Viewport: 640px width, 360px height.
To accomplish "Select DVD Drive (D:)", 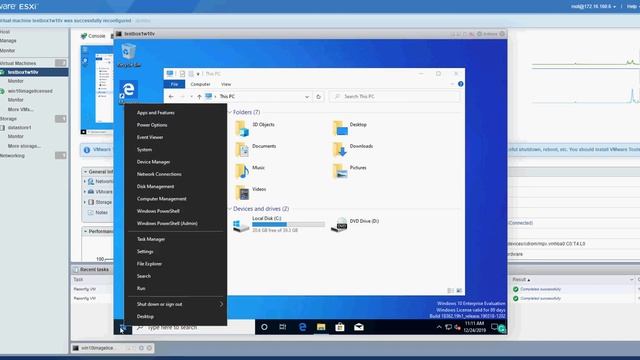I will point(355,224).
